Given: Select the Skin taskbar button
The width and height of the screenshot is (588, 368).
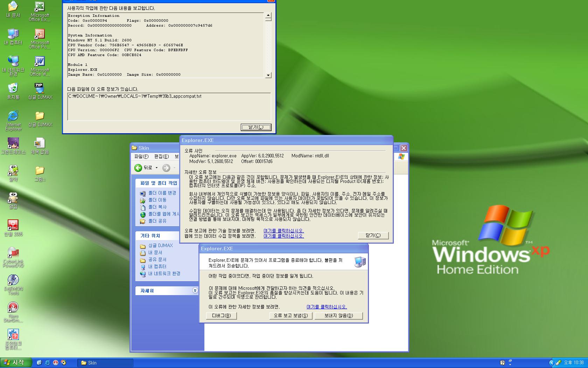Looking at the screenshot, I should [x=105, y=363].
